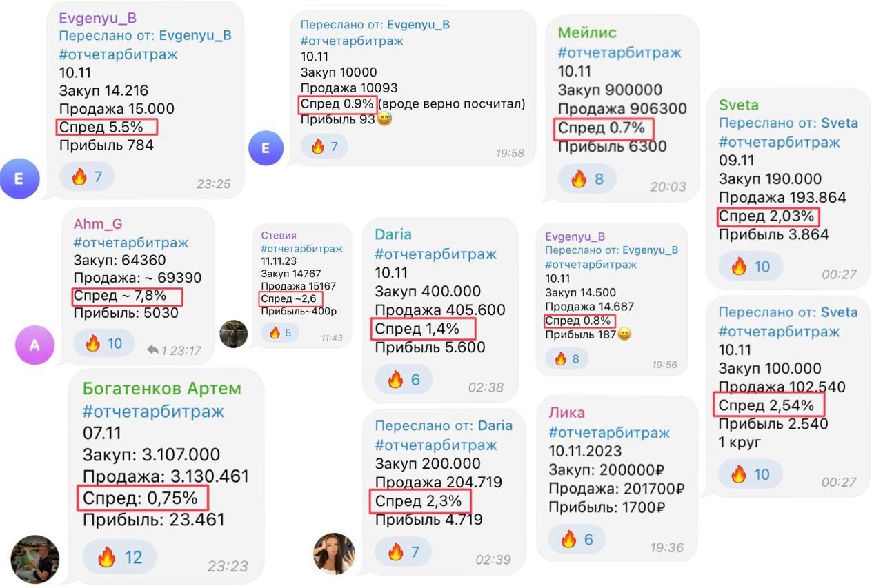Tap the fire reaction with 10 on Ahm_G's message
Screen dimensions: 883x588
point(104,343)
